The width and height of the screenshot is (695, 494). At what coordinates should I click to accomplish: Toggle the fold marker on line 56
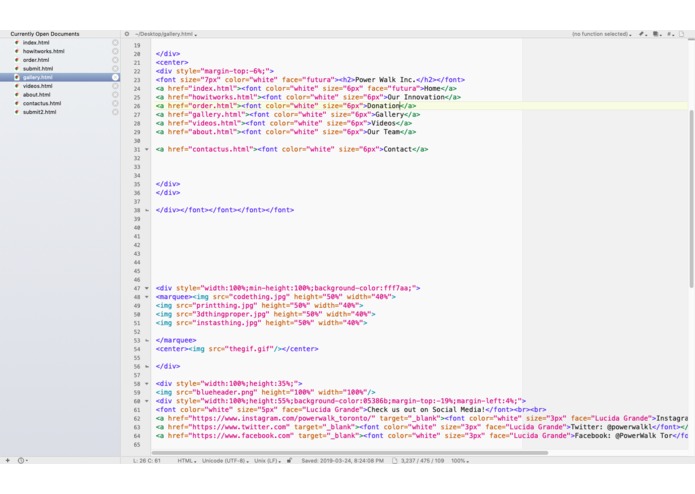click(147, 366)
